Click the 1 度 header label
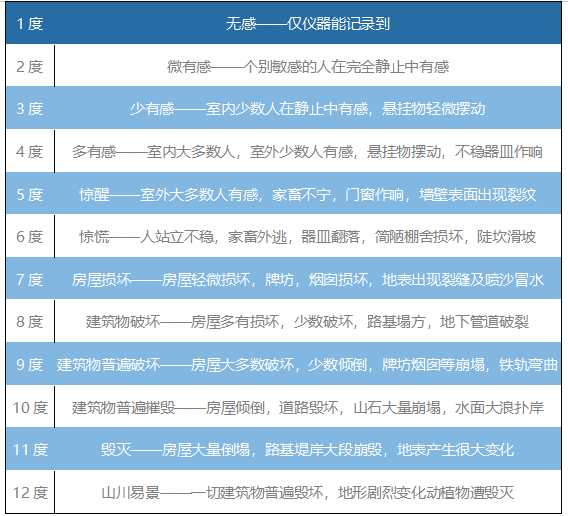568x516 pixels. tap(30, 24)
